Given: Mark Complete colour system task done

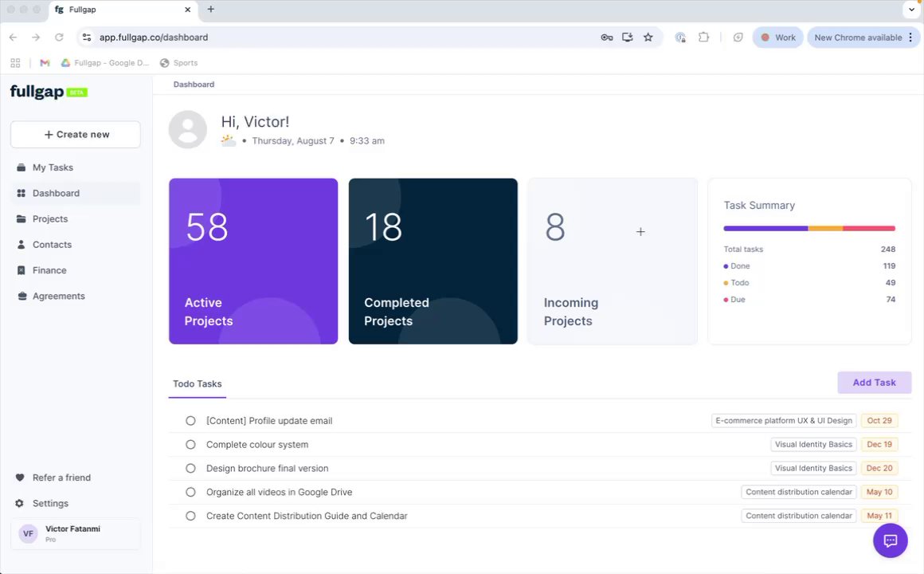Looking at the screenshot, I should click(x=190, y=444).
